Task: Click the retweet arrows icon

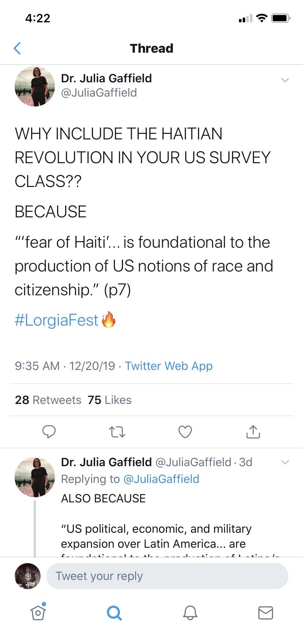Action: [x=117, y=432]
